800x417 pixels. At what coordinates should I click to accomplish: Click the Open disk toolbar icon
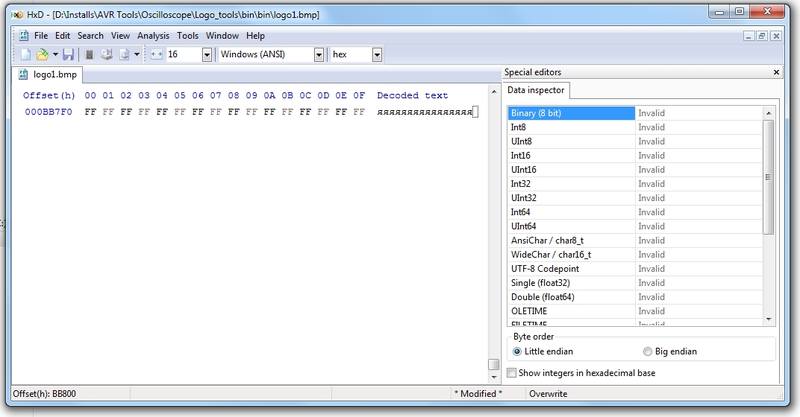click(x=105, y=54)
